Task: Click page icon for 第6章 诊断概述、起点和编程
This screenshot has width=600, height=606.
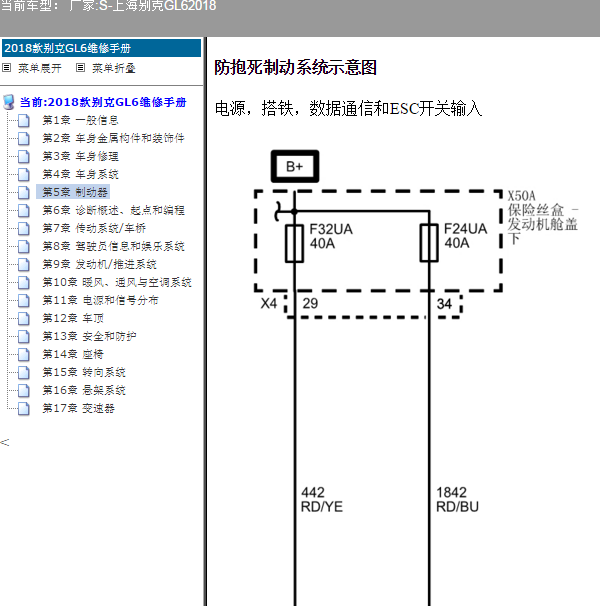Action: point(24,211)
